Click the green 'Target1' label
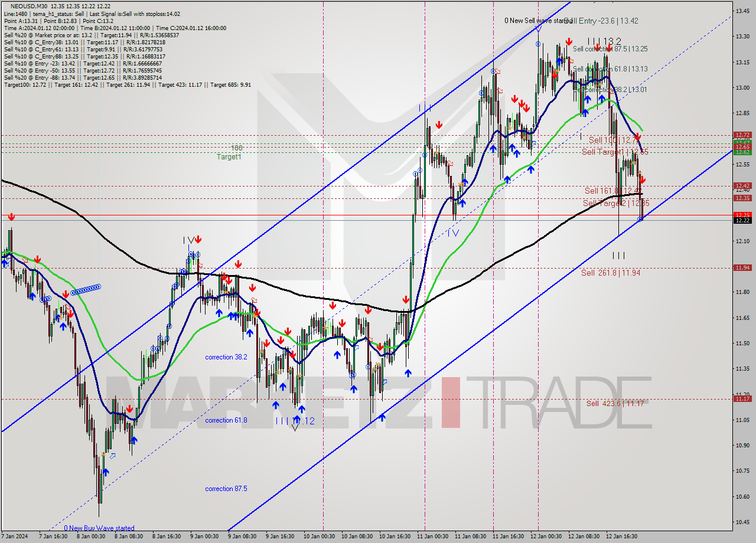 (x=229, y=157)
